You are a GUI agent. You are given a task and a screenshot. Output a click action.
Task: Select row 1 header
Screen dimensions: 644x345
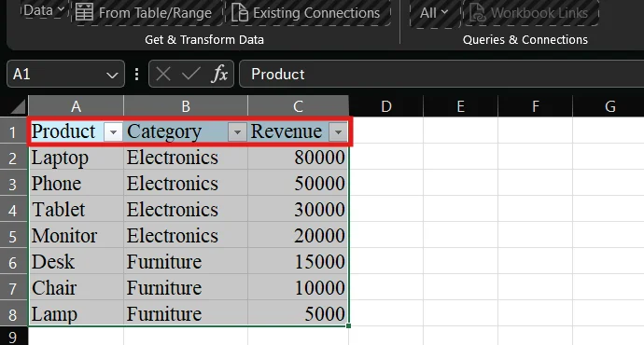pyautogui.click(x=13, y=132)
